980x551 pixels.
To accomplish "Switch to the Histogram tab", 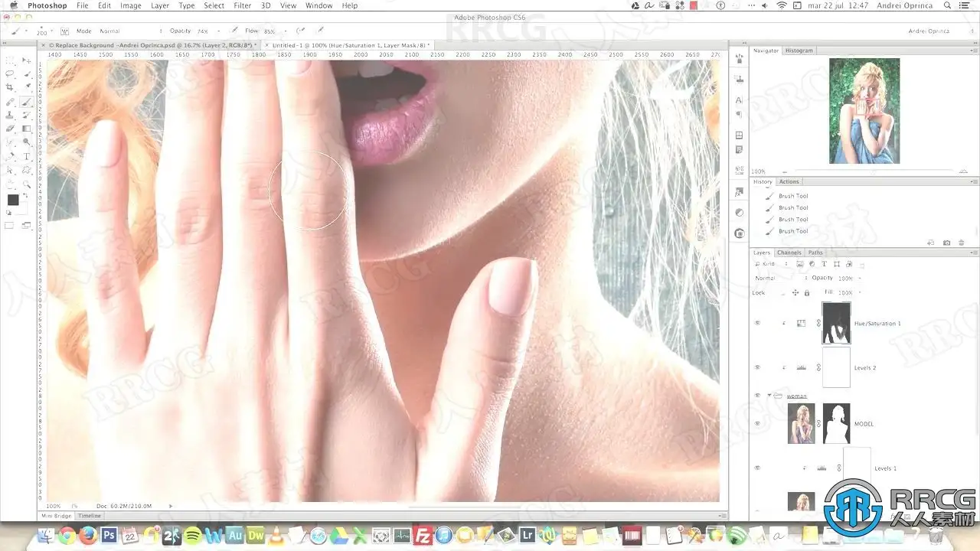I will [799, 51].
